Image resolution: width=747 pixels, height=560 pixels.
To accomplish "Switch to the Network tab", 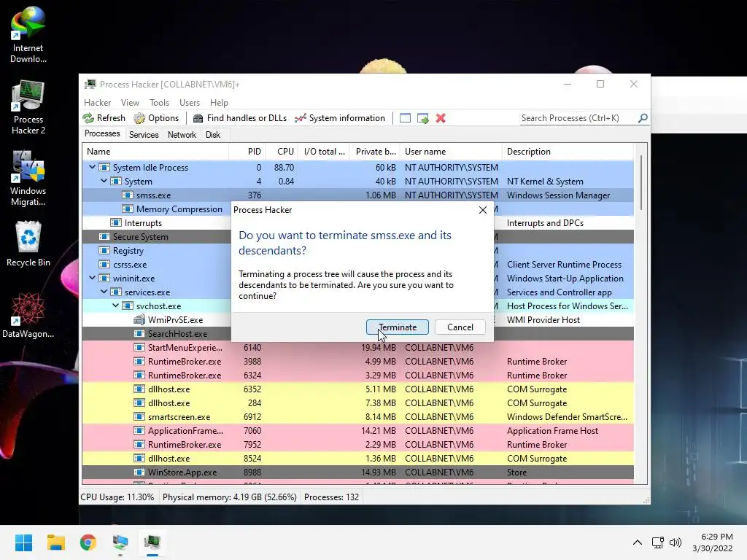I will pyautogui.click(x=182, y=135).
